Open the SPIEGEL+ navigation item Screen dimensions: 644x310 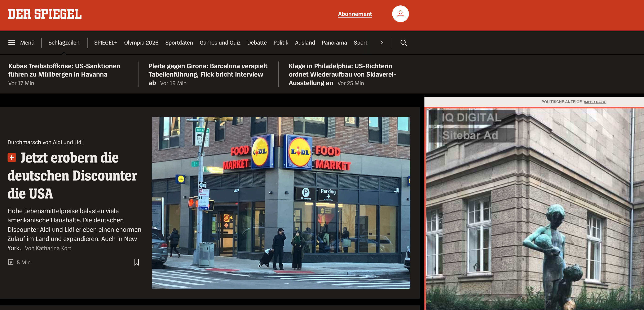point(106,43)
